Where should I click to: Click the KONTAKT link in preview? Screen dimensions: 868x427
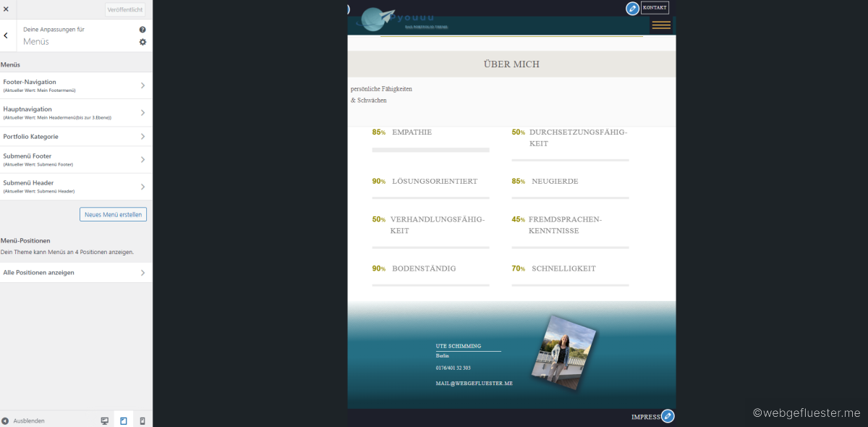tap(655, 8)
